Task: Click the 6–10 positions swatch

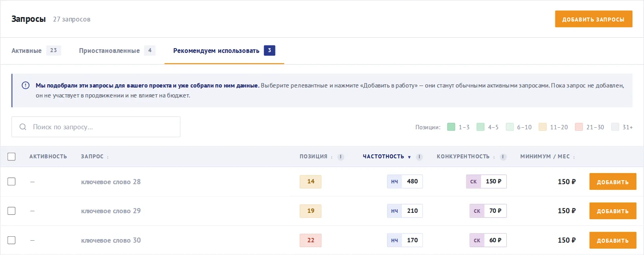Action: (510, 127)
